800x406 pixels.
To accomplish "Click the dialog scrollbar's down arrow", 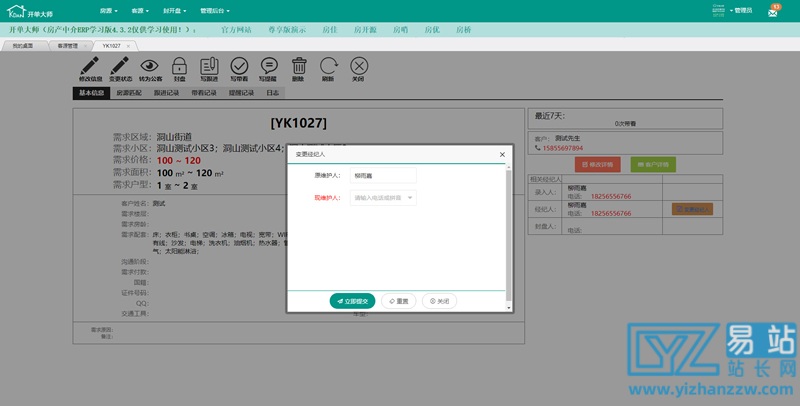I will [509, 308].
